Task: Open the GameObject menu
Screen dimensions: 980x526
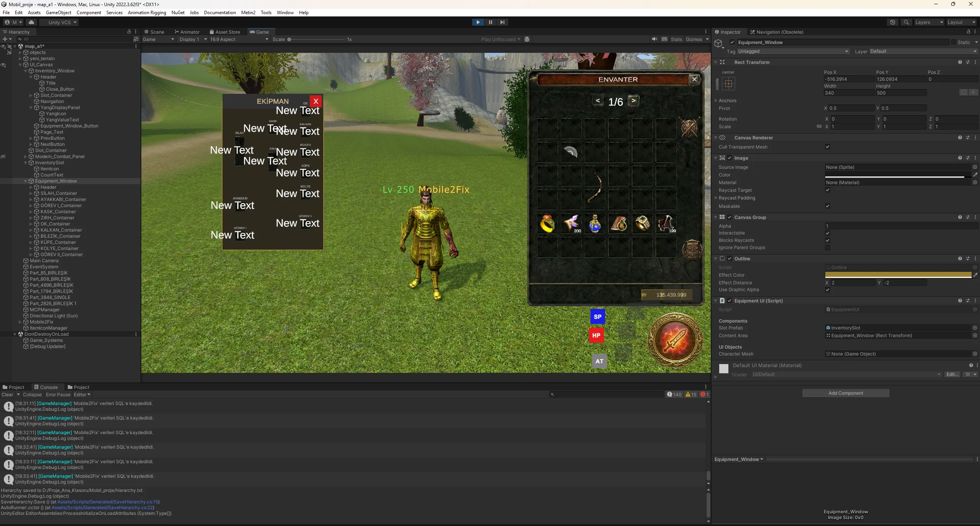Action: click(59, 12)
